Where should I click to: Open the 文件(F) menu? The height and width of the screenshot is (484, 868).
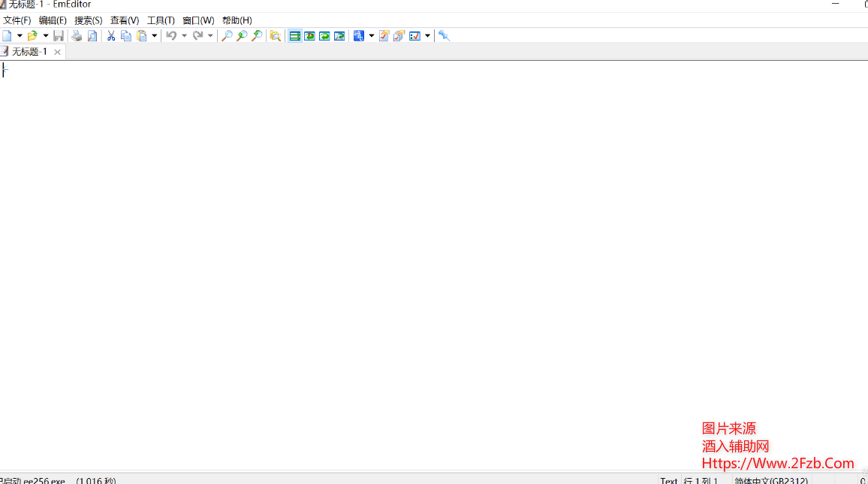click(17, 20)
